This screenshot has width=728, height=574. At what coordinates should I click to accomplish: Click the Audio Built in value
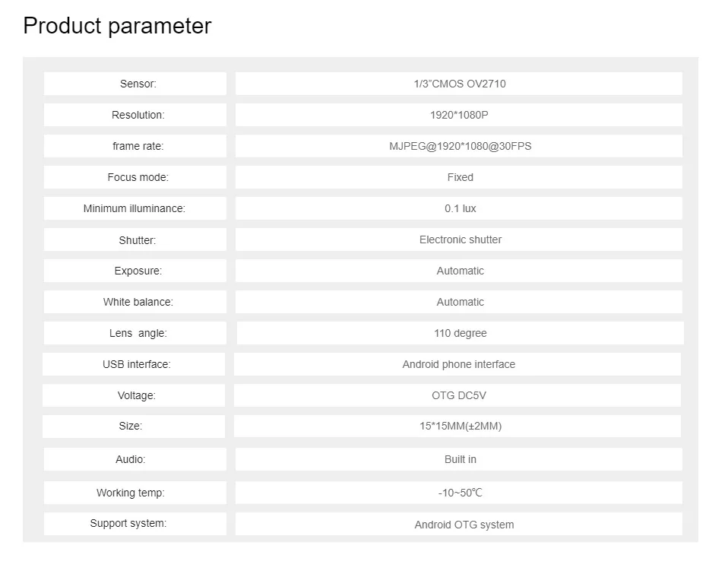(460, 459)
